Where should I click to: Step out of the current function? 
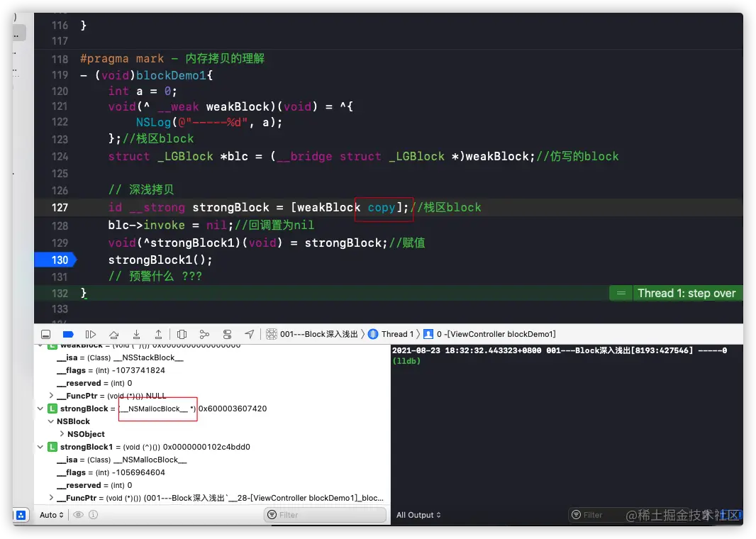(159, 334)
